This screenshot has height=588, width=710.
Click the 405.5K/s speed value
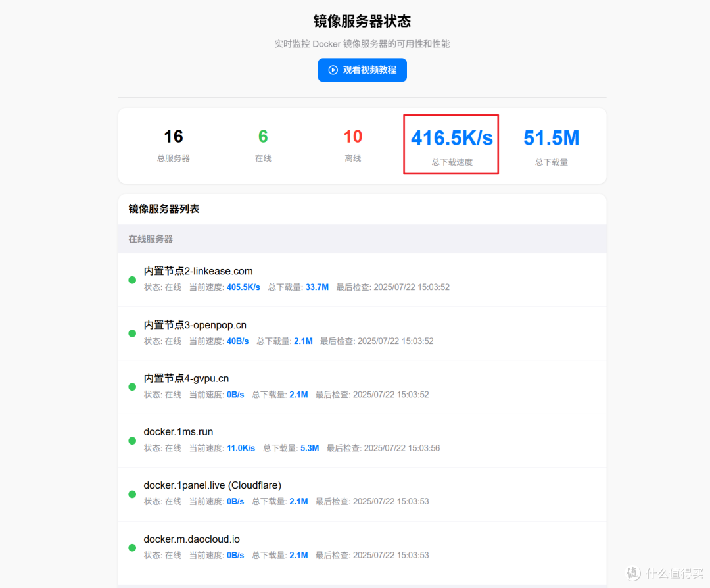tap(243, 287)
